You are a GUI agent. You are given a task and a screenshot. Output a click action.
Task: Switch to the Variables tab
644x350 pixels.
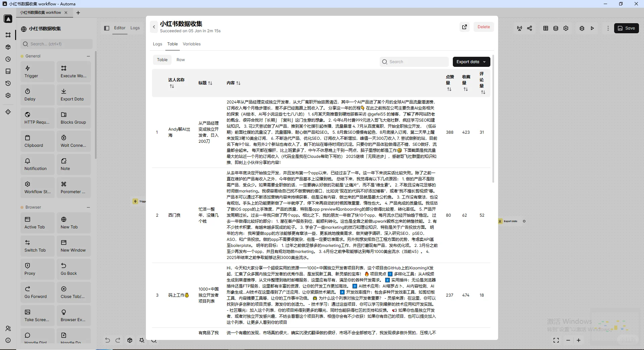(x=192, y=44)
